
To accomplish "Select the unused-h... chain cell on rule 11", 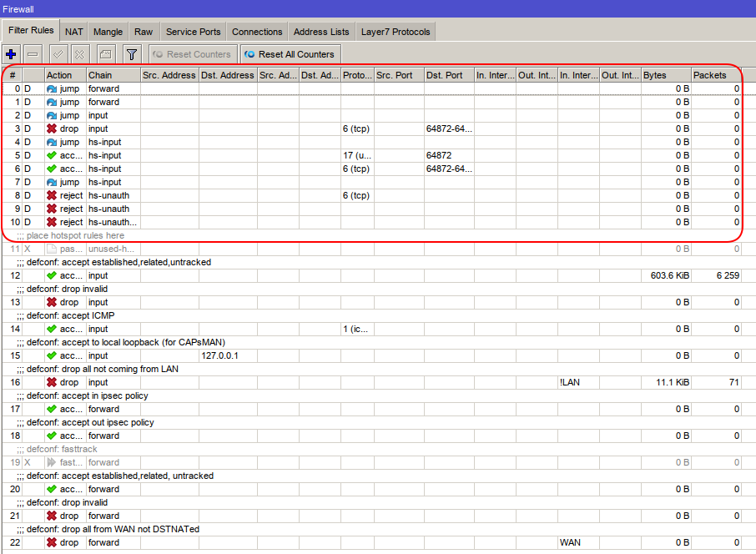I will tap(113, 249).
